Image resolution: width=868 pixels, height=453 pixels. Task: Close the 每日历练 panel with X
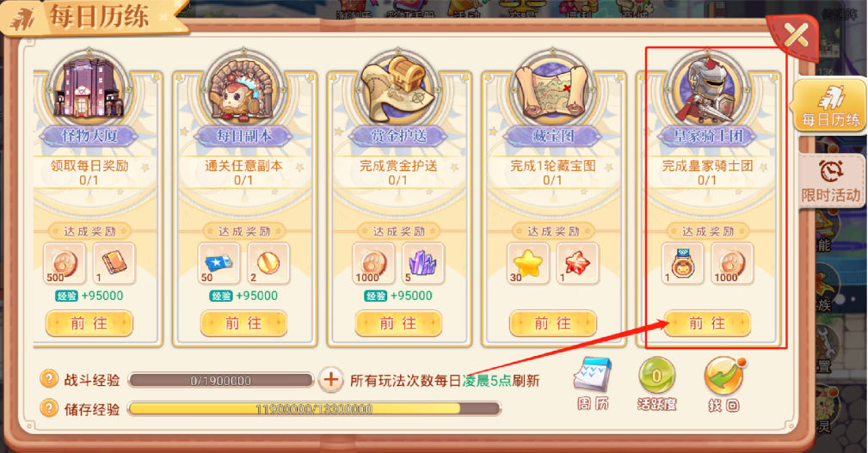(x=796, y=36)
